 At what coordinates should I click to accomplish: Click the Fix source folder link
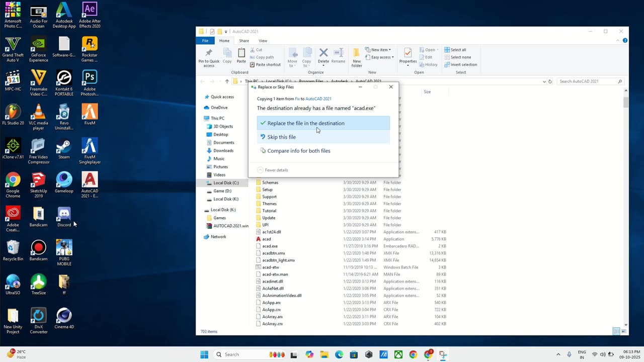(297, 99)
